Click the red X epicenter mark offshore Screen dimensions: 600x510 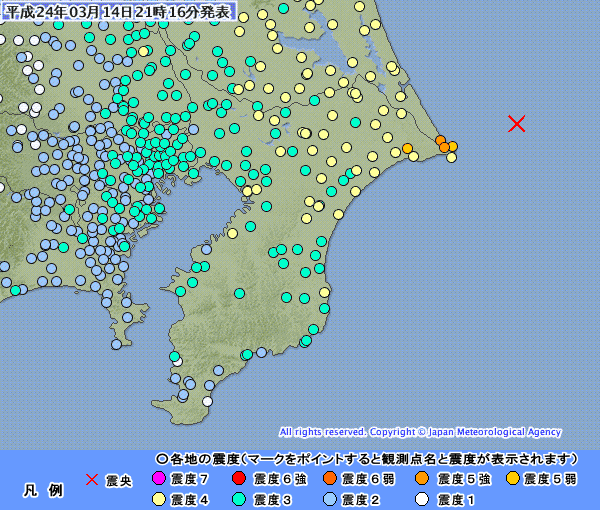516,124
